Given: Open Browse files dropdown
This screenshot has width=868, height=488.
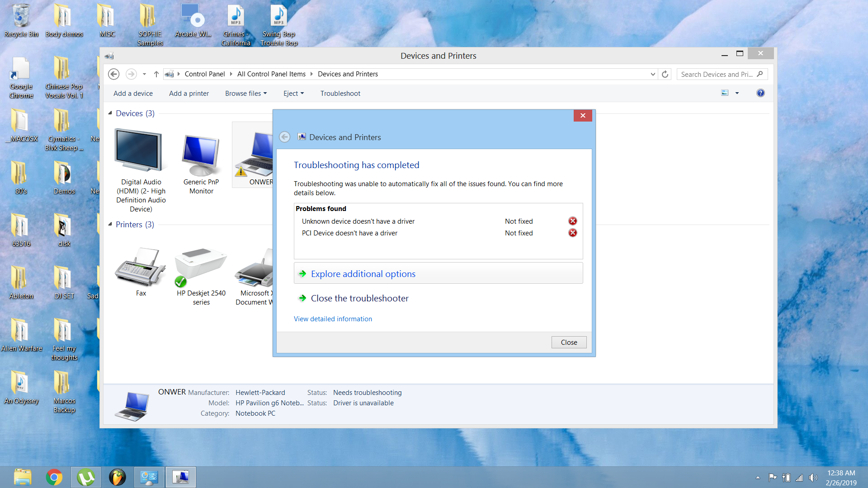Looking at the screenshot, I should 246,94.
